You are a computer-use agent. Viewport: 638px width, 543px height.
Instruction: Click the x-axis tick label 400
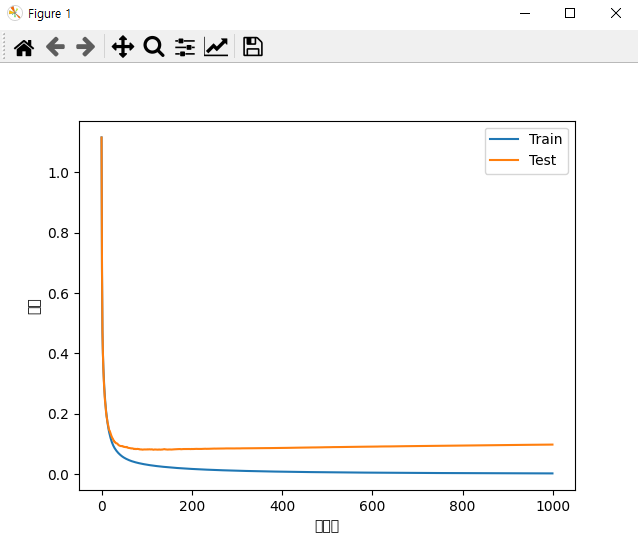(x=282, y=506)
